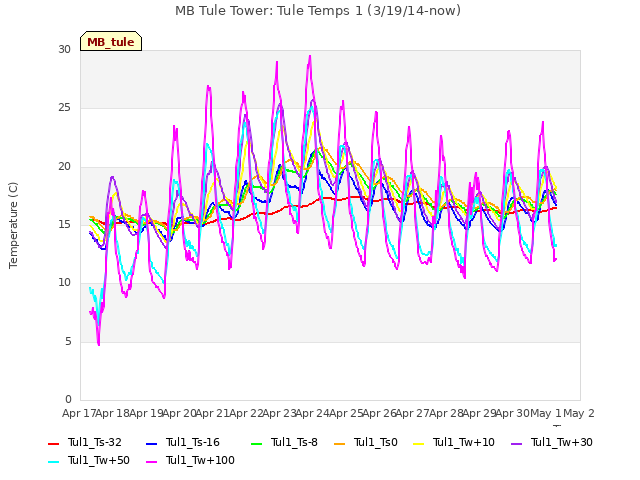Image resolution: width=640 pixels, height=480 pixels.
Task: Click the Apr 20 x-axis label
Action: coord(179,413)
